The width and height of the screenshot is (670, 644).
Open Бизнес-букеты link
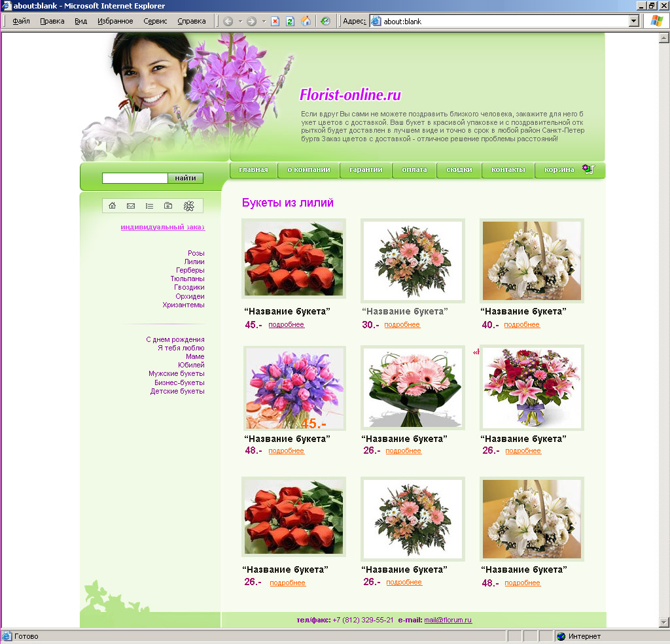pos(179,382)
